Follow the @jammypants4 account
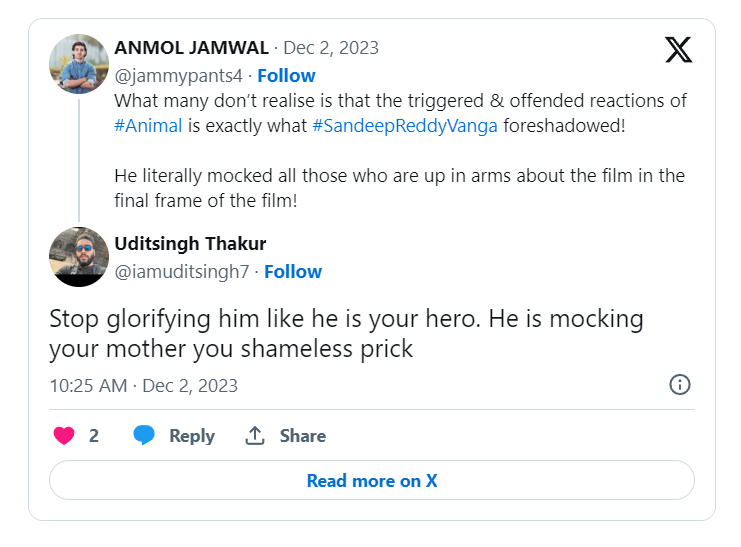Viewport: 741px width, 547px height. [x=286, y=76]
